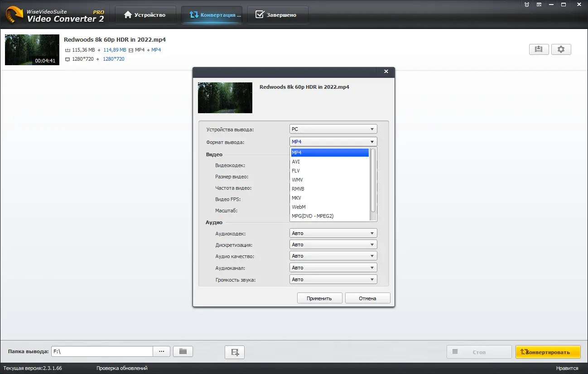The image size is (588, 374).
Task: Click the Отмена button
Action: point(368,298)
